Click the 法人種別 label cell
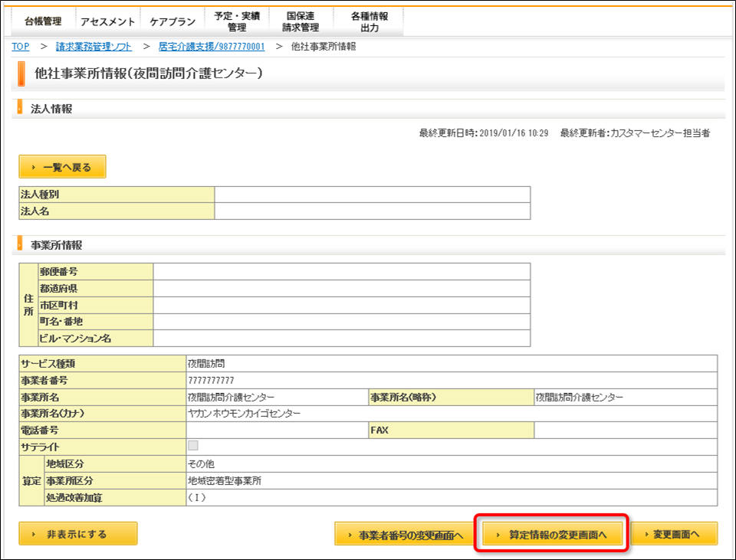This screenshot has width=736, height=560. tap(117, 194)
